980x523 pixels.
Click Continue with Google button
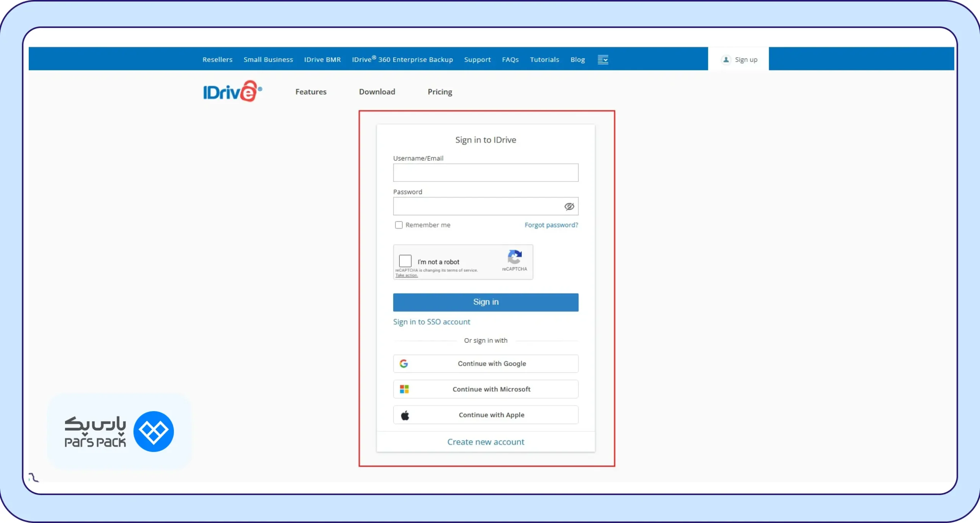pyautogui.click(x=486, y=363)
